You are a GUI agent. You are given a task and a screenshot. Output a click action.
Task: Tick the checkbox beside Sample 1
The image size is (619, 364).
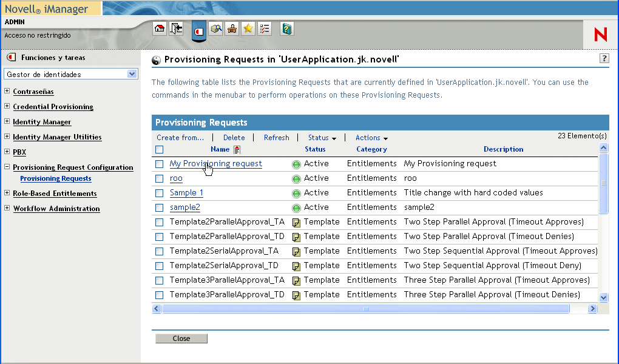point(159,193)
